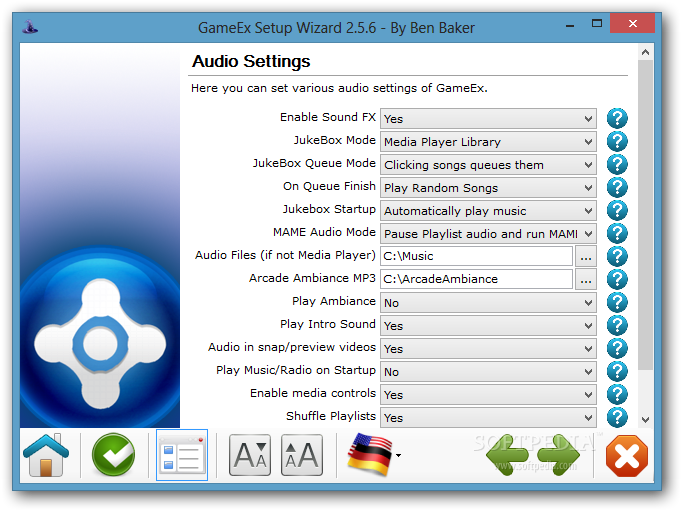Go to next page with right green arrow
The image size is (682, 511).
559,455
